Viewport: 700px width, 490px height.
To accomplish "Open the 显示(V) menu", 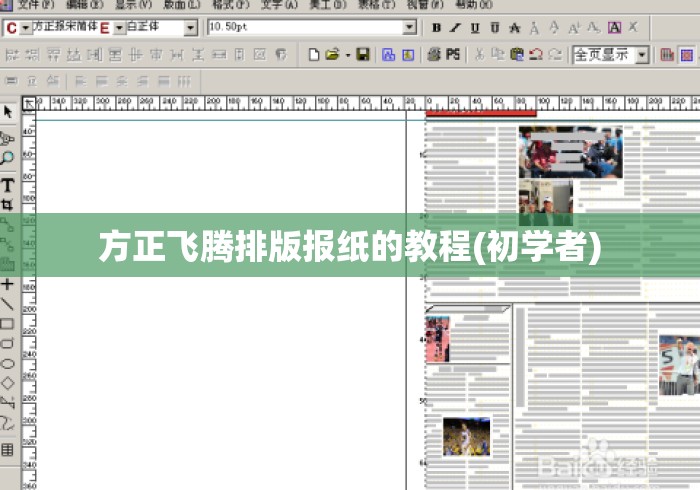I will 133,4.
